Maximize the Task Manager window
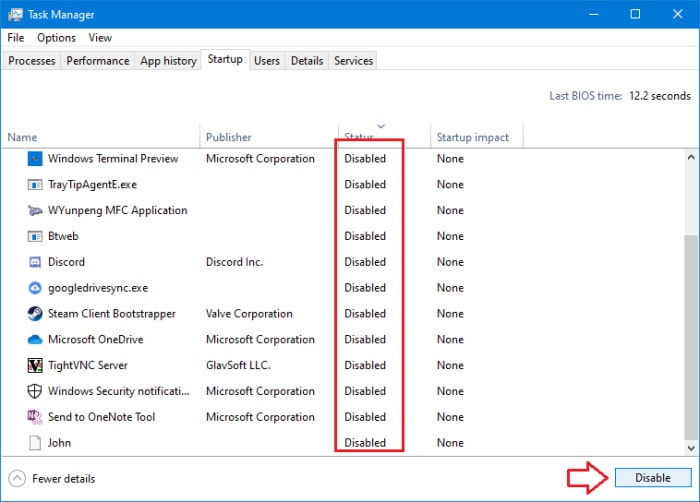This screenshot has height=502, width=700. pyautogui.click(x=635, y=14)
